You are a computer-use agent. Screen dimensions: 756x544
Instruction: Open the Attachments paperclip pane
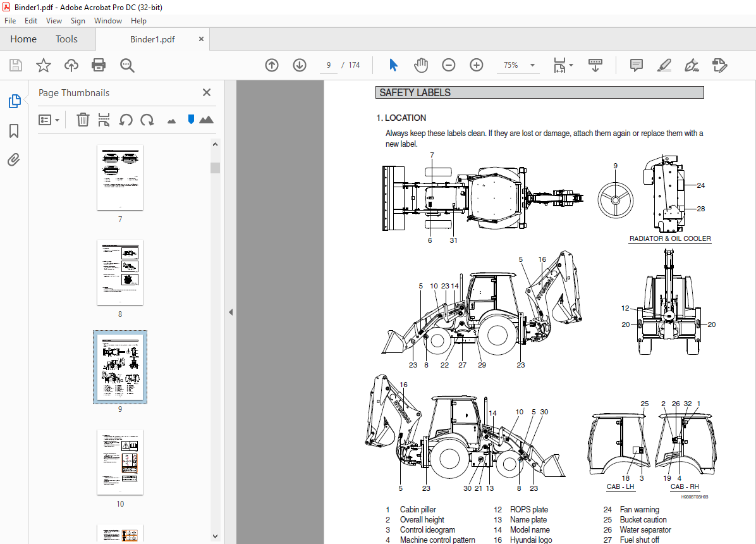pyautogui.click(x=14, y=160)
